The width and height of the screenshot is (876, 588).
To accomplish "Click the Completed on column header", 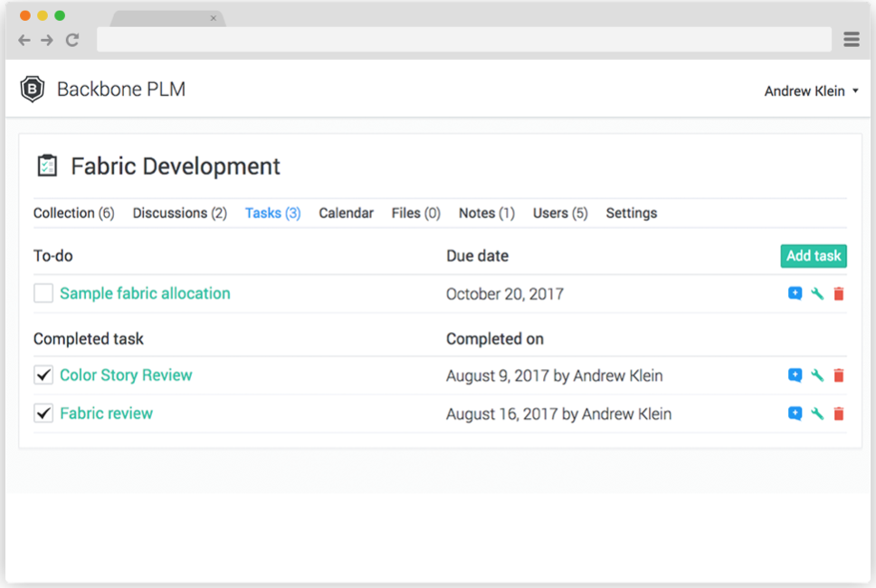I will [494, 339].
